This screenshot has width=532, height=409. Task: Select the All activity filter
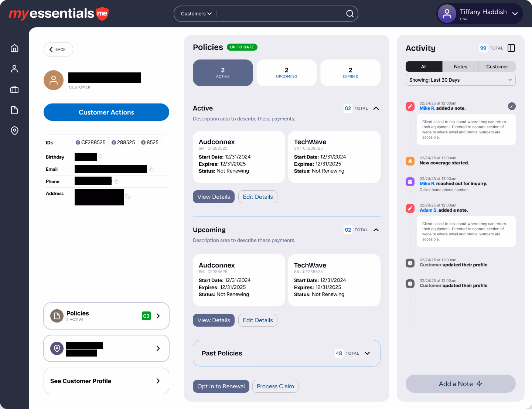424,67
